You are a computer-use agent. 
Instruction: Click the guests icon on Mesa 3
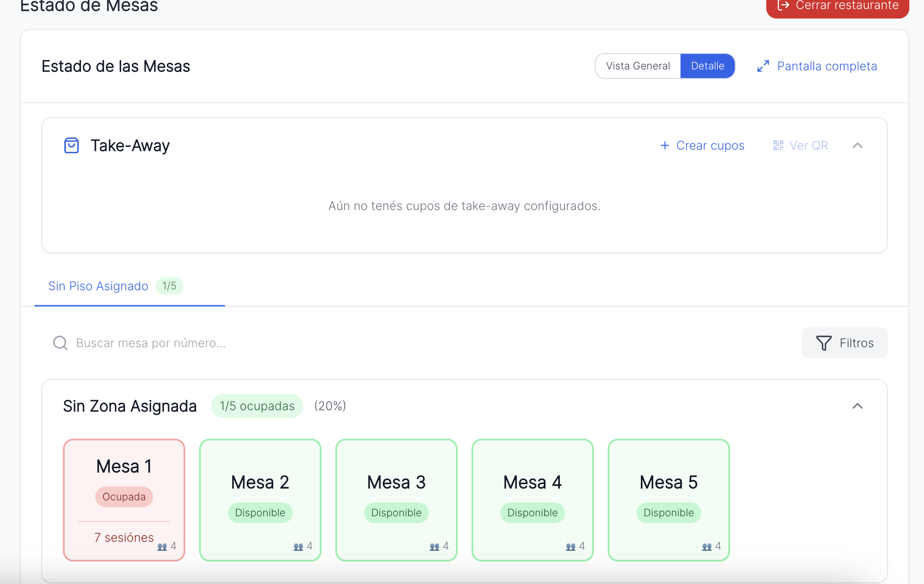[434, 546]
